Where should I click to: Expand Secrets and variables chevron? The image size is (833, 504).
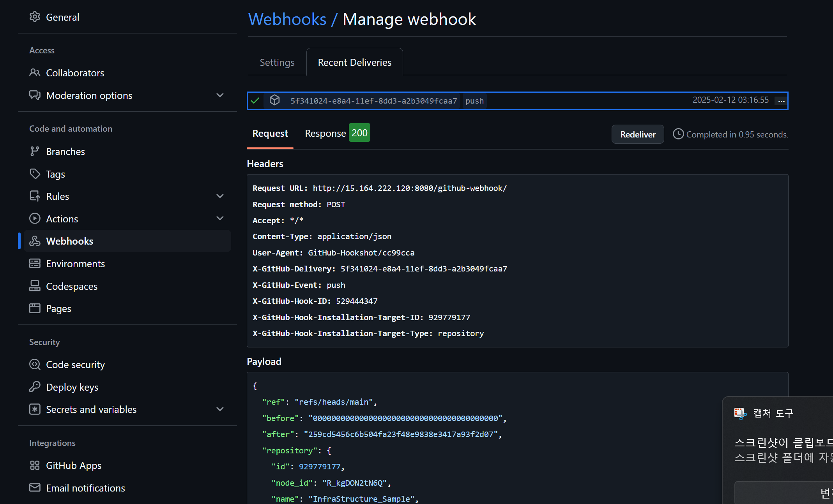(220, 409)
